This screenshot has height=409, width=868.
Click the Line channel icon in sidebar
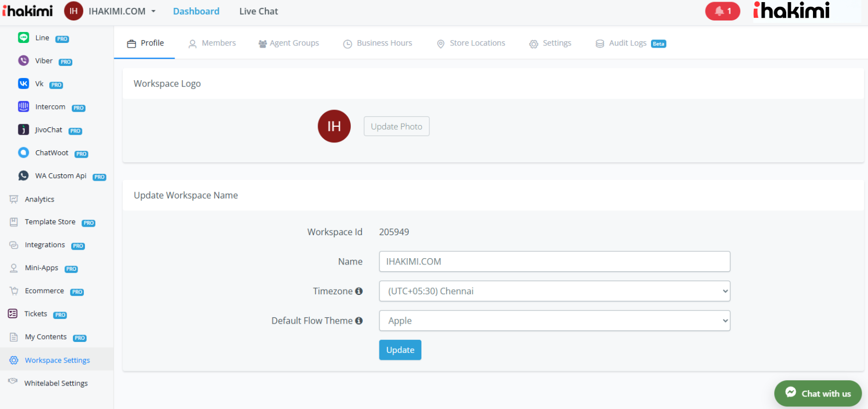24,38
